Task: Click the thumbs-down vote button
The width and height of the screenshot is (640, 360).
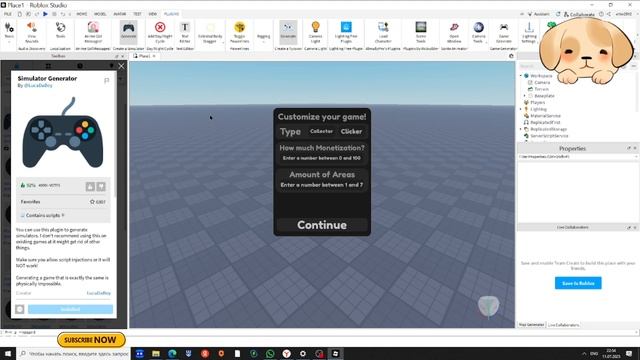Action: click(x=101, y=187)
